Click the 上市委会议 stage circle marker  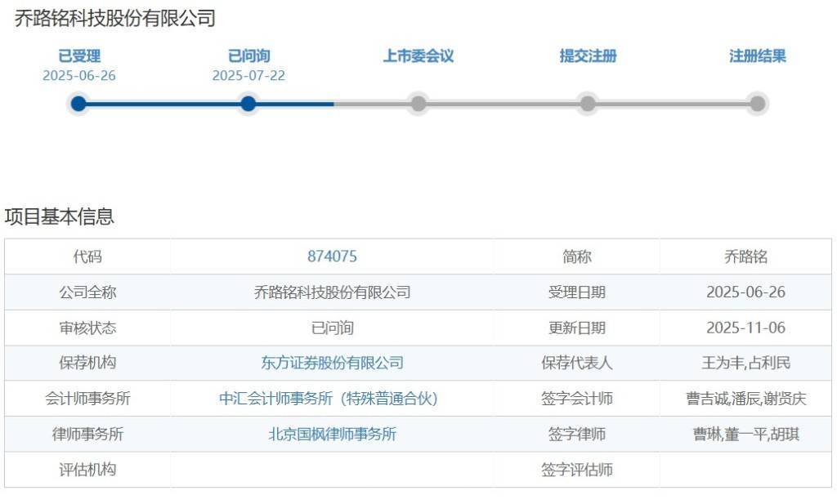[x=418, y=104]
